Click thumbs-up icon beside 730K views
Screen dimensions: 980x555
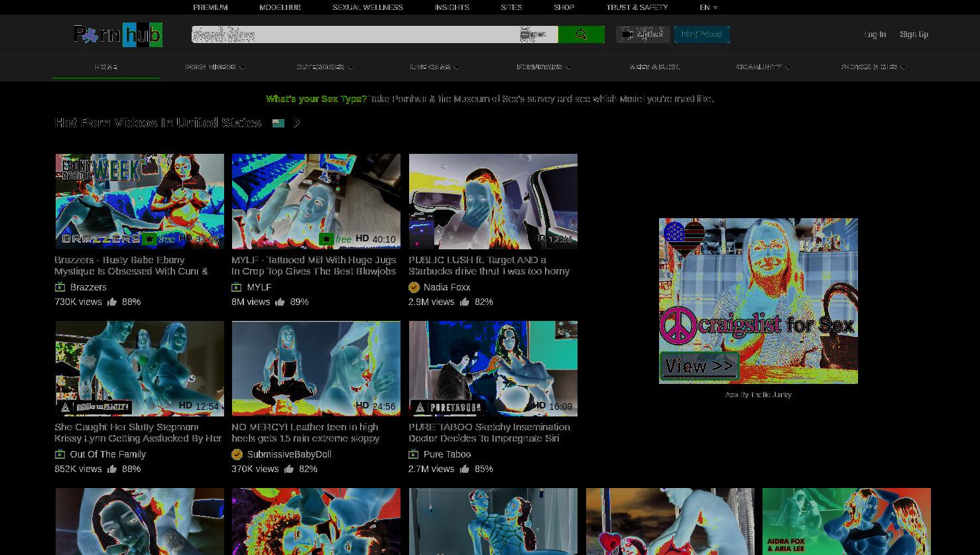tap(112, 302)
